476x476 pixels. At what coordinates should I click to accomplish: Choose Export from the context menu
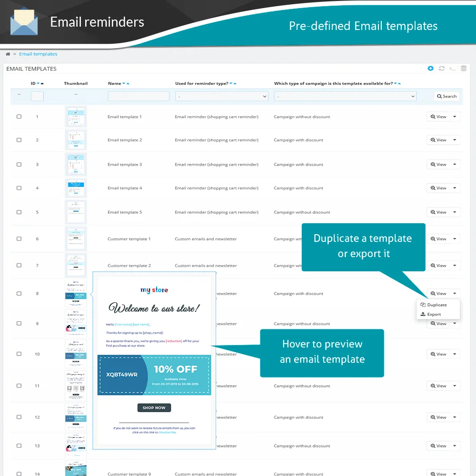[x=434, y=314]
